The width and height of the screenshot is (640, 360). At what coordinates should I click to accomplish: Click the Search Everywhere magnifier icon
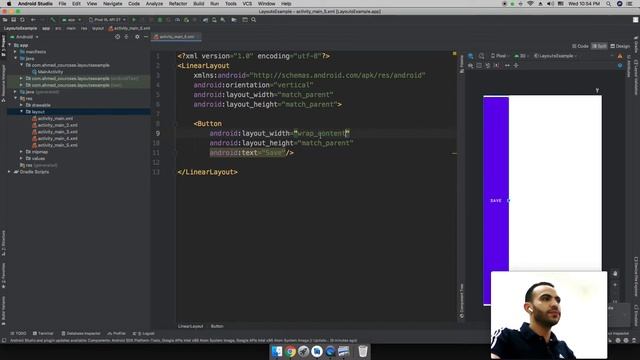coord(253,20)
